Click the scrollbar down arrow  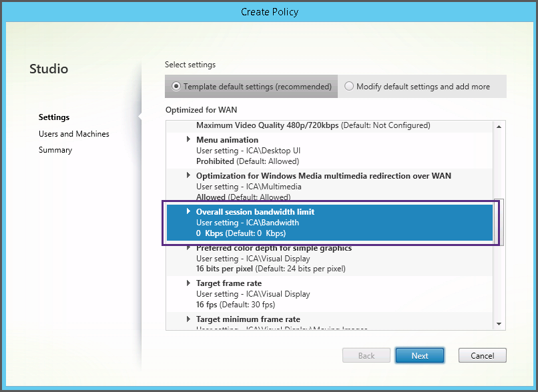[x=499, y=324]
